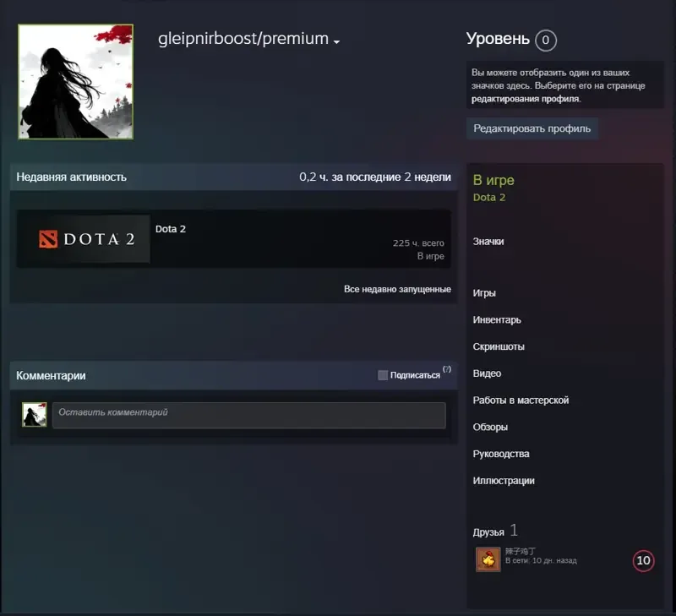Open the Иллюстрации section
Screen dimensions: 676x616
coord(504,481)
